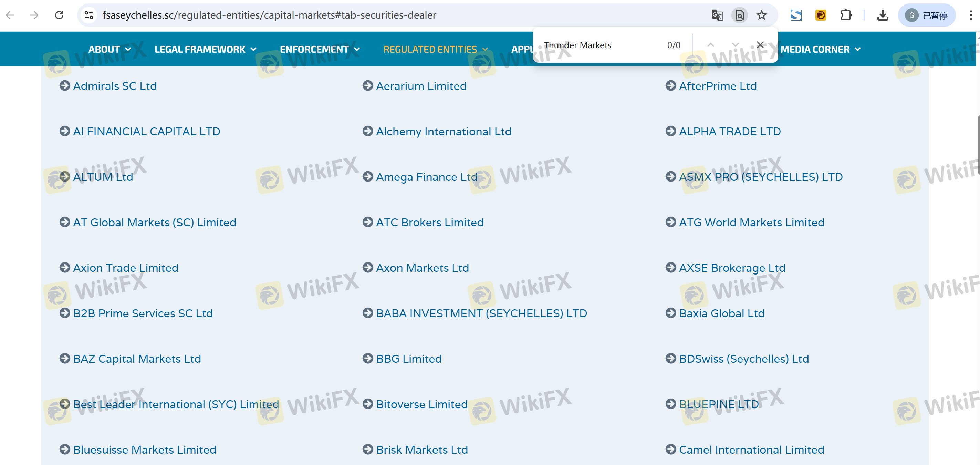
Task: Go back using the browser back arrow
Action: pos(10,15)
